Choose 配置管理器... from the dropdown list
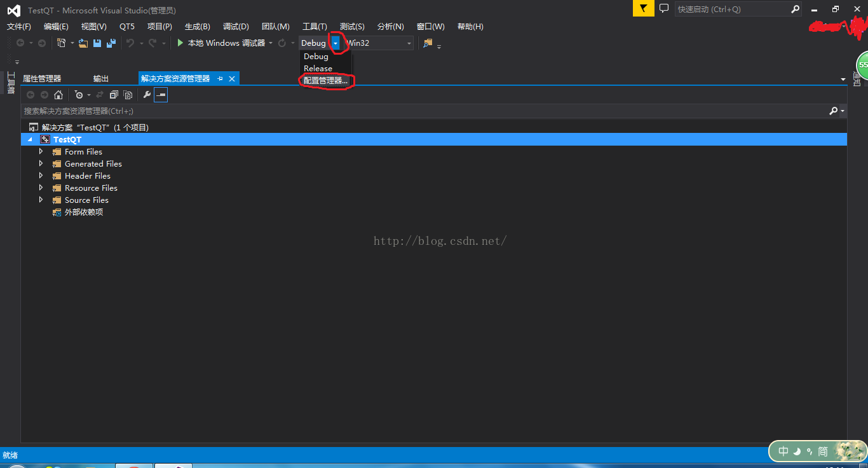This screenshot has height=468, width=868. (x=325, y=81)
